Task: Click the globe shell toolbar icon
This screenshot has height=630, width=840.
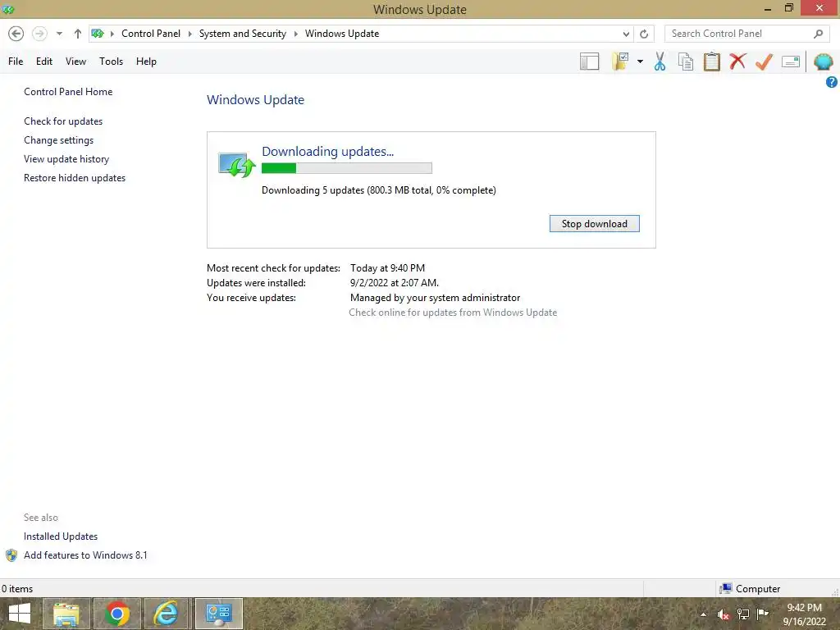Action: click(x=823, y=62)
